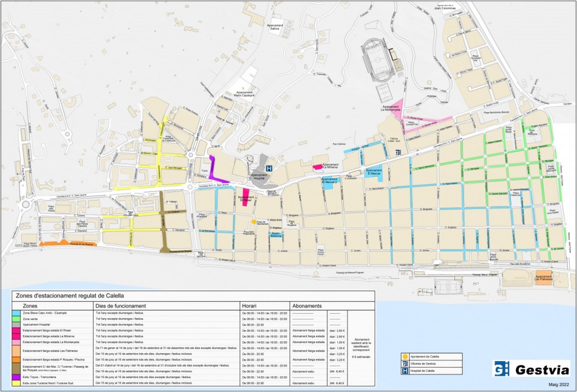Viewport: 577px width, 392px height.
Task: Click the magenta 'La Minerva' swatch
Action: (15, 336)
